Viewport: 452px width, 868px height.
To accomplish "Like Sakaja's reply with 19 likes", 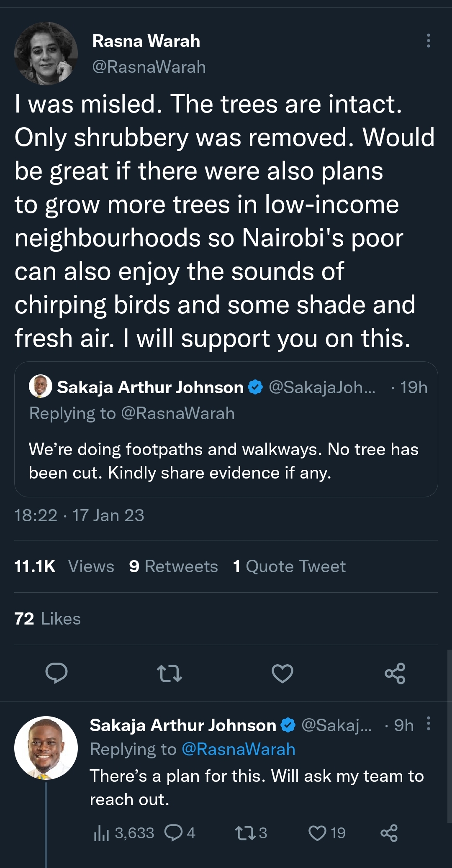I will point(317,833).
